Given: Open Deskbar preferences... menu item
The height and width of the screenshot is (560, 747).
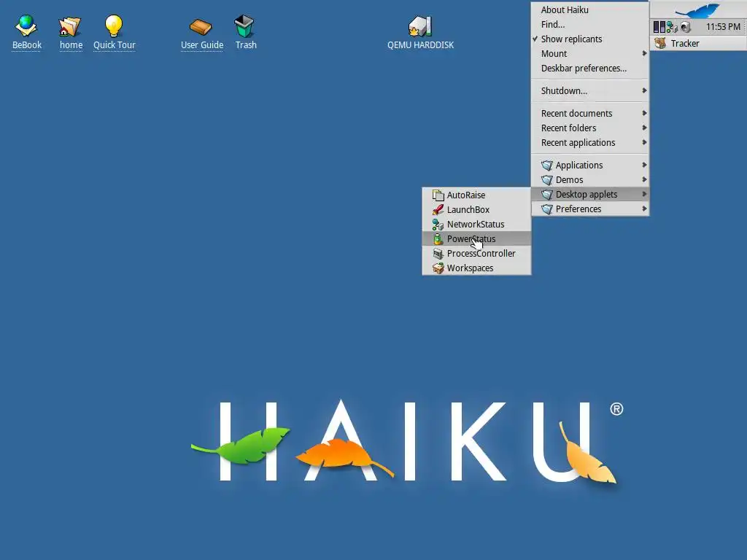Looking at the screenshot, I should pyautogui.click(x=589, y=69).
